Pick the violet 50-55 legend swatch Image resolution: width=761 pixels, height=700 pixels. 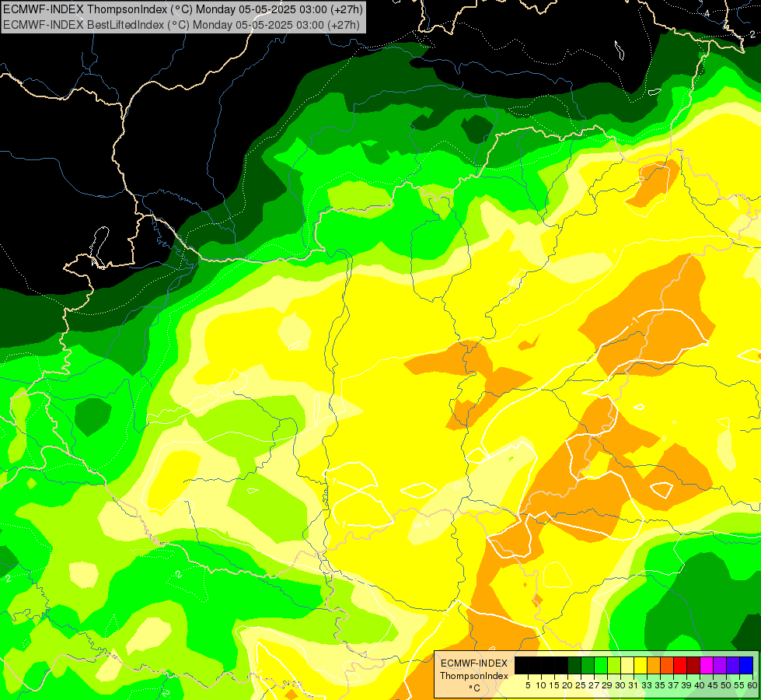click(733, 665)
